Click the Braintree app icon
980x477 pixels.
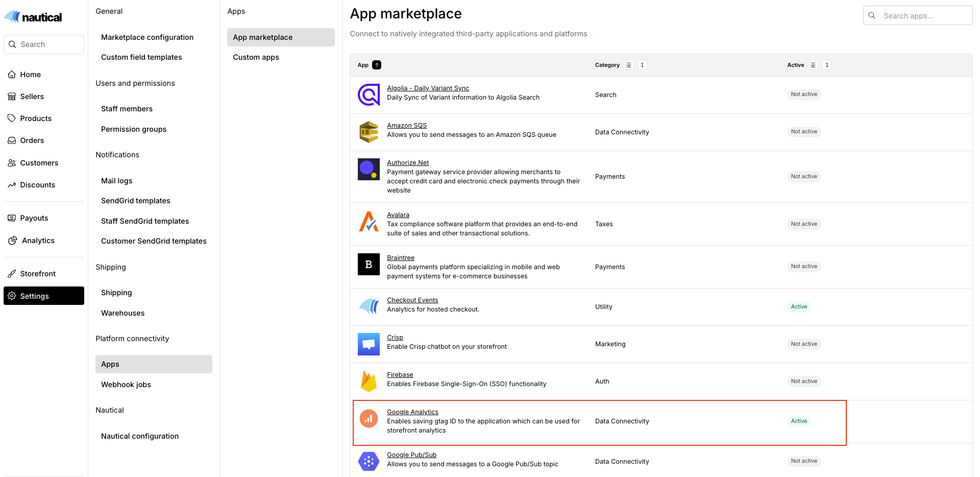point(369,265)
